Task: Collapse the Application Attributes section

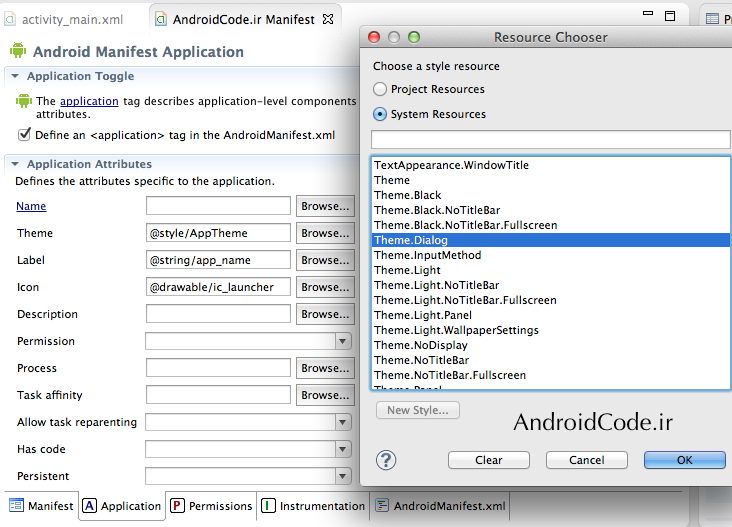Action: coord(14,164)
